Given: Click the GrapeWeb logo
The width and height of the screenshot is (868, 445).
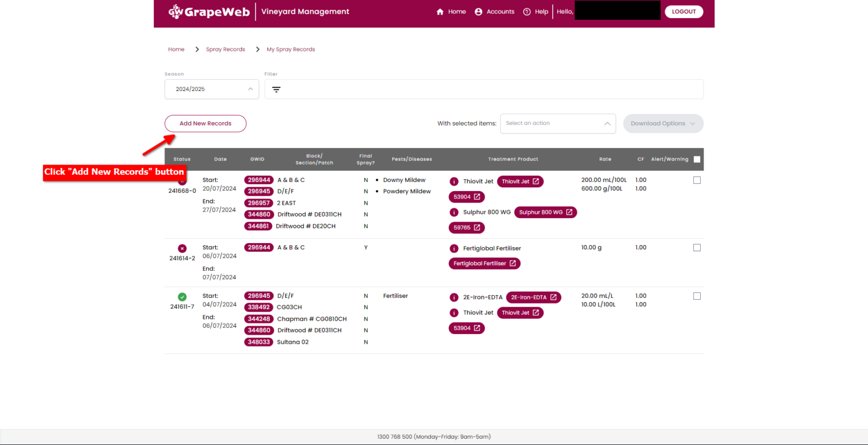Looking at the screenshot, I should click(209, 11).
